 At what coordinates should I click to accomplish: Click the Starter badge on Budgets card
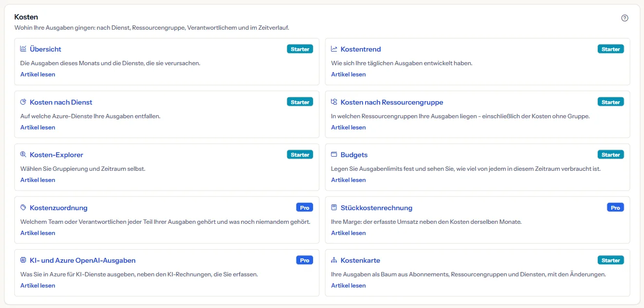tap(610, 155)
